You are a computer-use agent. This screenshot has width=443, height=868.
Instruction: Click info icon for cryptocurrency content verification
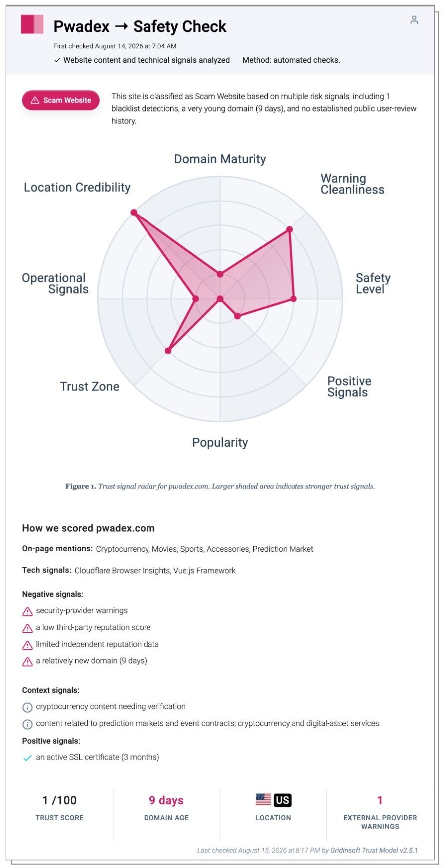pos(28,707)
